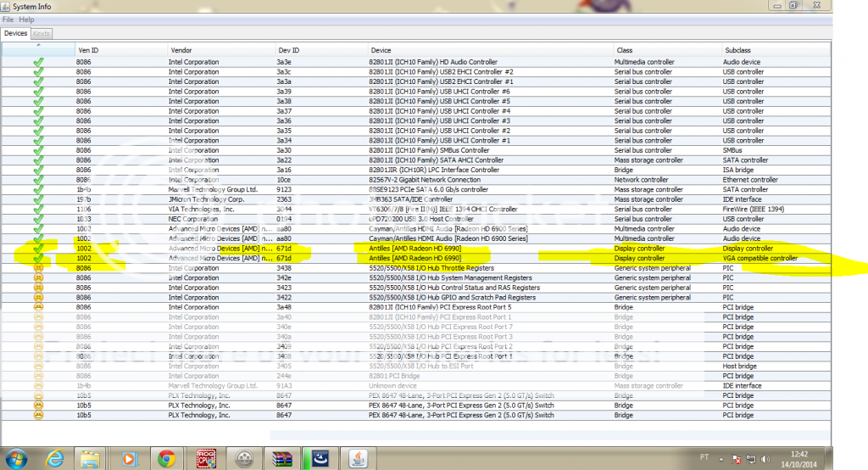The width and height of the screenshot is (868, 470).
Task: Switch to the Kexts tab
Action: [42, 33]
